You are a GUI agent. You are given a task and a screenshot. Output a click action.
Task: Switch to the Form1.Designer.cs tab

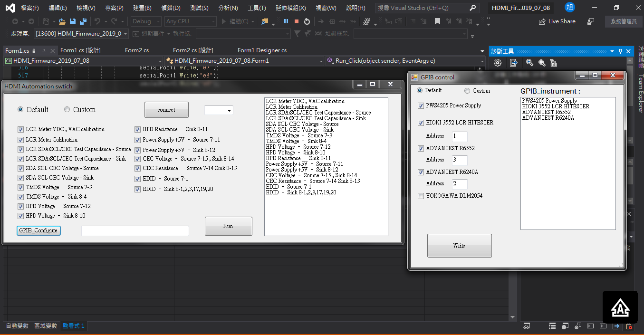point(262,50)
